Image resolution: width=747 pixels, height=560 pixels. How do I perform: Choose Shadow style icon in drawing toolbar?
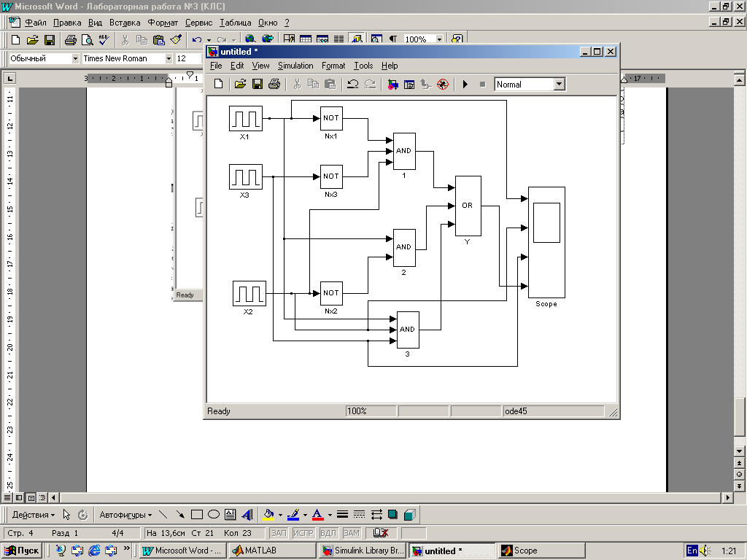coord(392,515)
